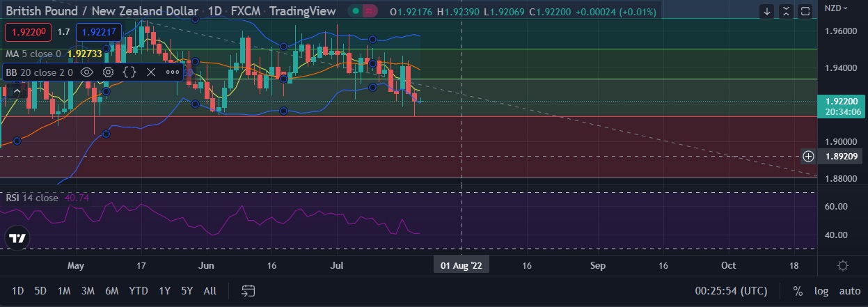868x307 pixels.
Task: Select the RSI 14 close legend
Action: (x=33, y=198)
